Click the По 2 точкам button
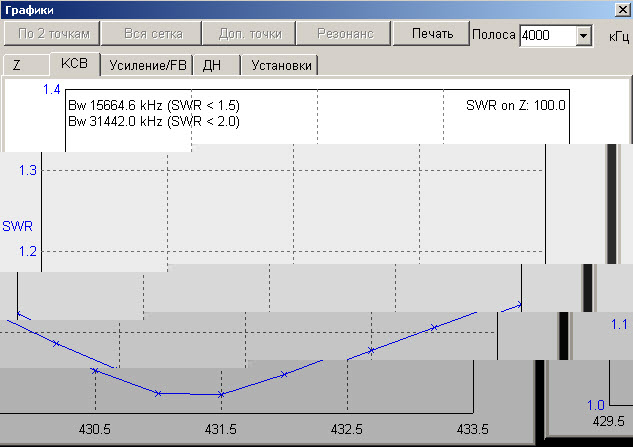The height and width of the screenshot is (447, 633). pyautogui.click(x=54, y=33)
